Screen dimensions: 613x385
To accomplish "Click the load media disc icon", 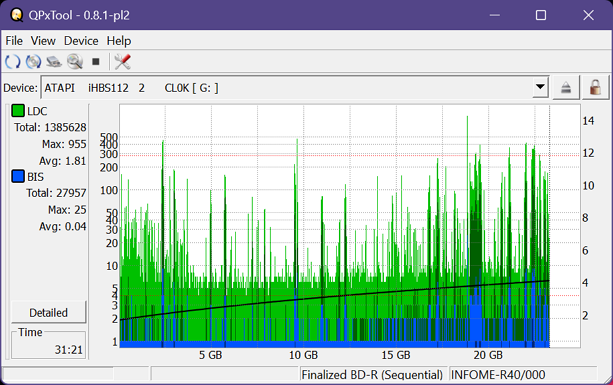I will pyautogui.click(x=33, y=62).
